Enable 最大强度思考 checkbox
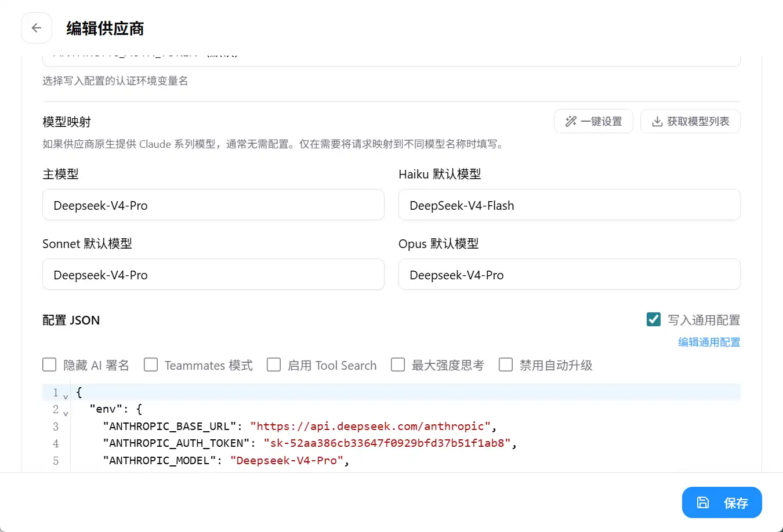783x532 pixels. point(398,365)
